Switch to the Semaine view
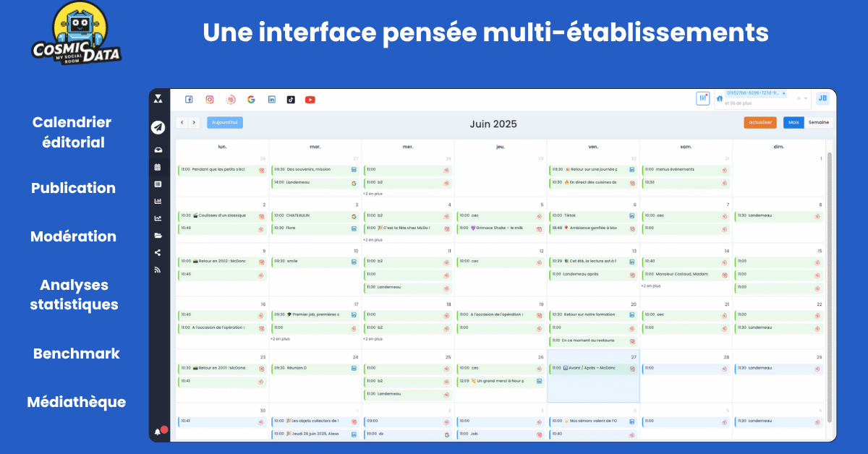Screen dimensions: 868x454 coord(819,122)
